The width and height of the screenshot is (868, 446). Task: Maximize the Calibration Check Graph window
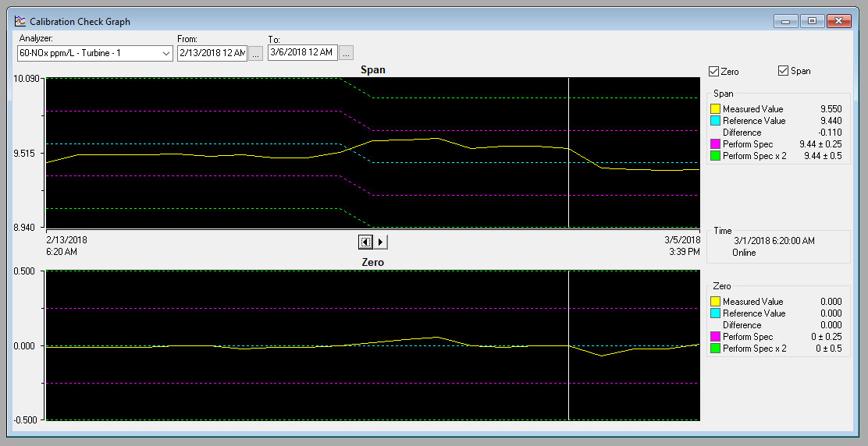coord(812,21)
